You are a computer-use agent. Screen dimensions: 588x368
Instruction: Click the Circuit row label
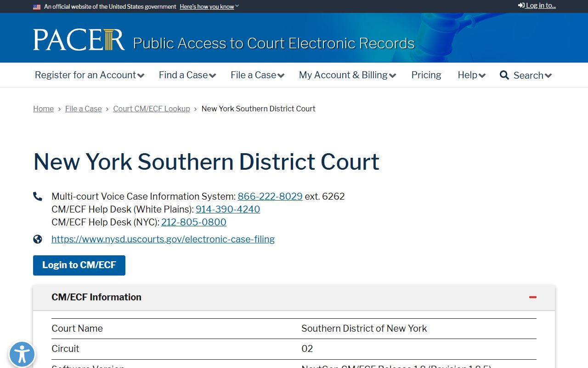click(x=65, y=349)
